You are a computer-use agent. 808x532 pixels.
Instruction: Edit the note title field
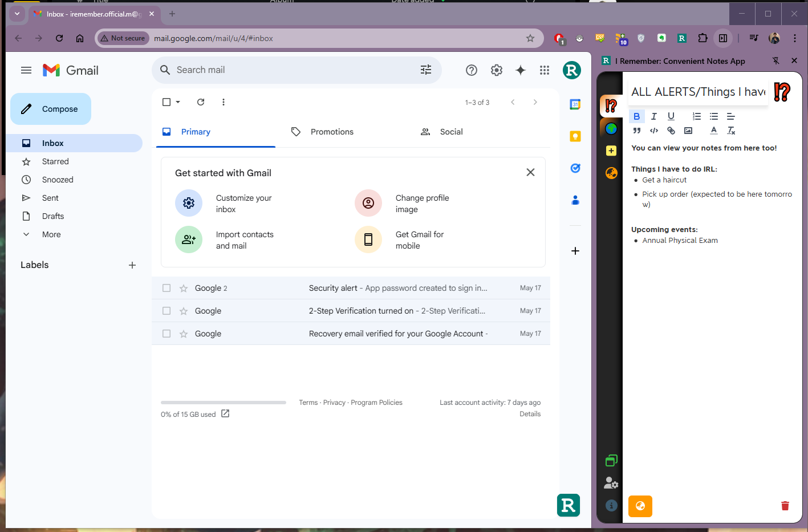pos(699,92)
